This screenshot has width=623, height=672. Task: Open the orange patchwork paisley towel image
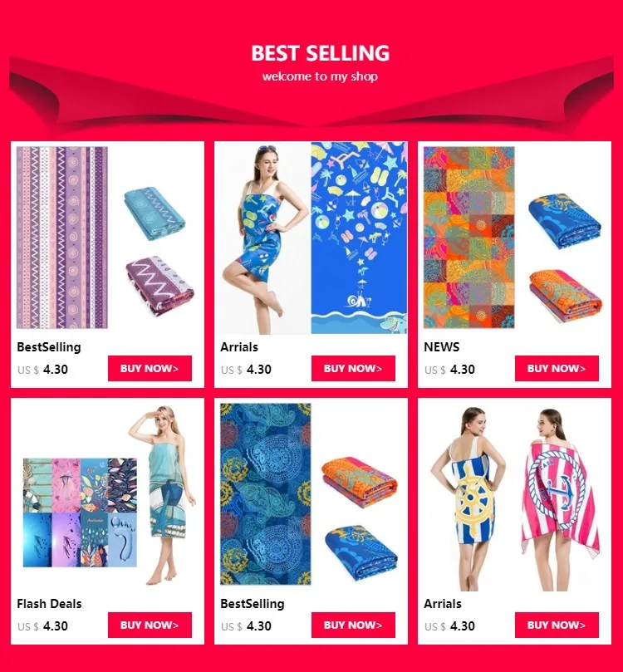point(469,238)
